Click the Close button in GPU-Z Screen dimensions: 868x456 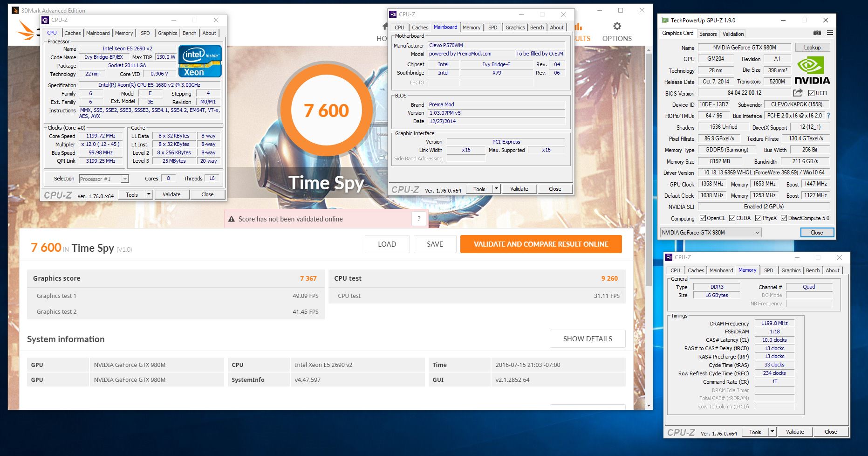pyautogui.click(x=817, y=233)
